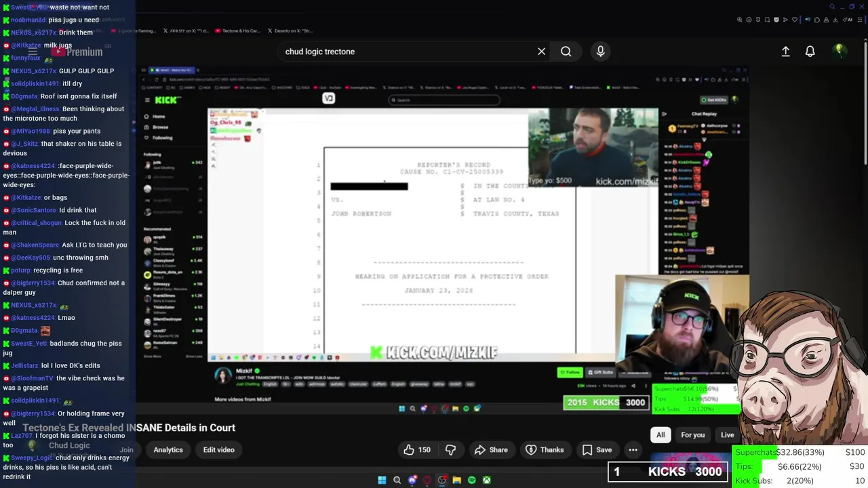Start voice search with the microphone icon
The image size is (868, 488).
click(x=600, y=52)
